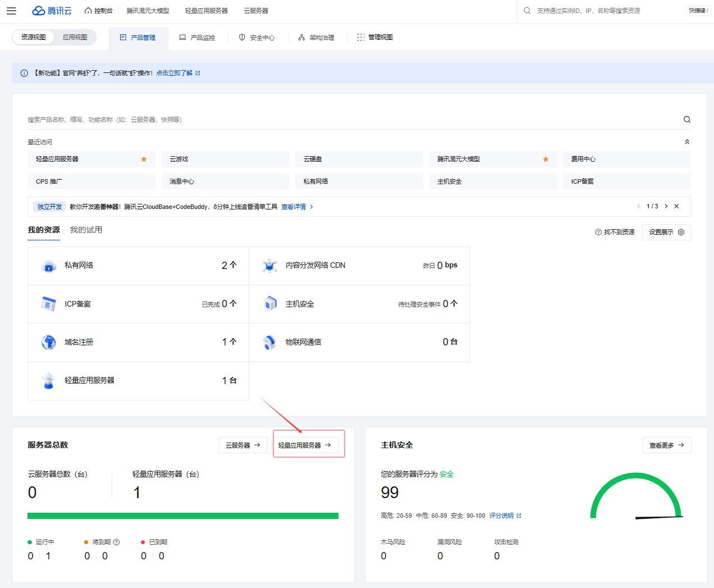This screenshot has height=588, width=714.
Task: Open CPS 推广 recent visit item
Action: tap(91, 181)
